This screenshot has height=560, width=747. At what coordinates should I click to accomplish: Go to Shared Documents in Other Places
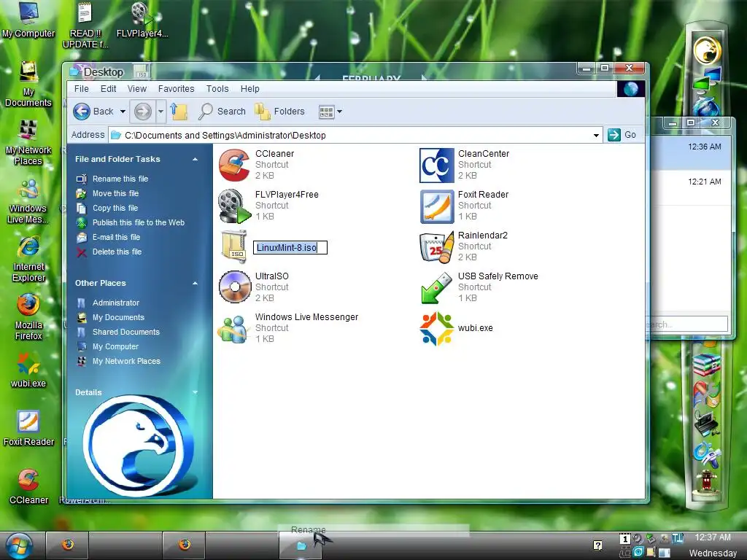coord(125,332)
